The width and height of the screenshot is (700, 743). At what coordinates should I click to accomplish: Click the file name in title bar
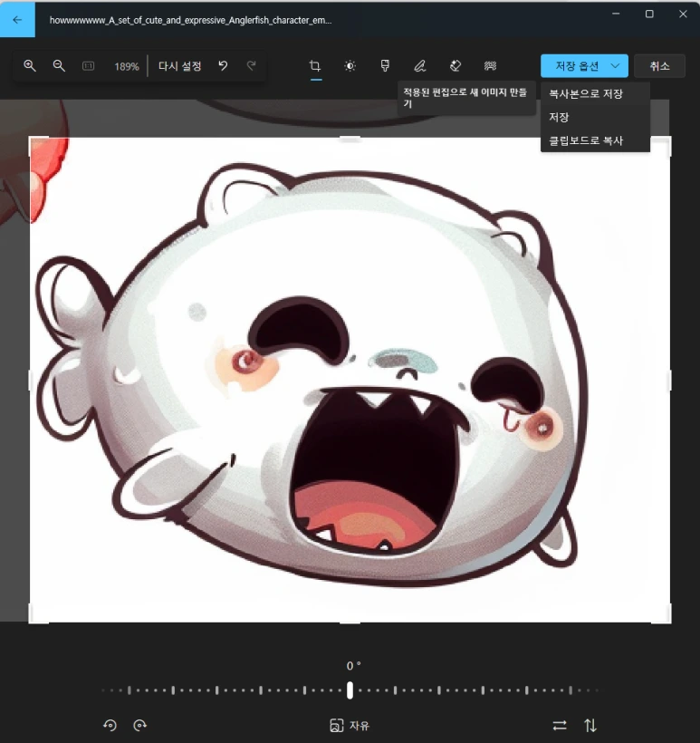(190, 20)
